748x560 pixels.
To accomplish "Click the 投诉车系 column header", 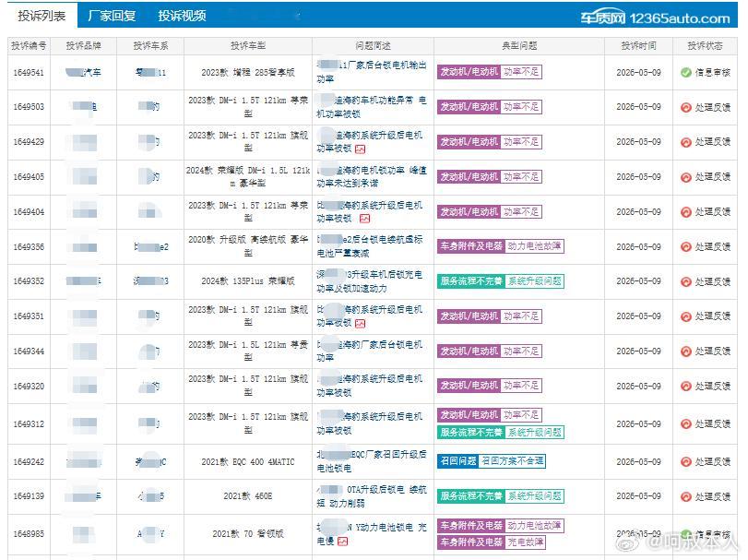I will (x=150, y=46).
